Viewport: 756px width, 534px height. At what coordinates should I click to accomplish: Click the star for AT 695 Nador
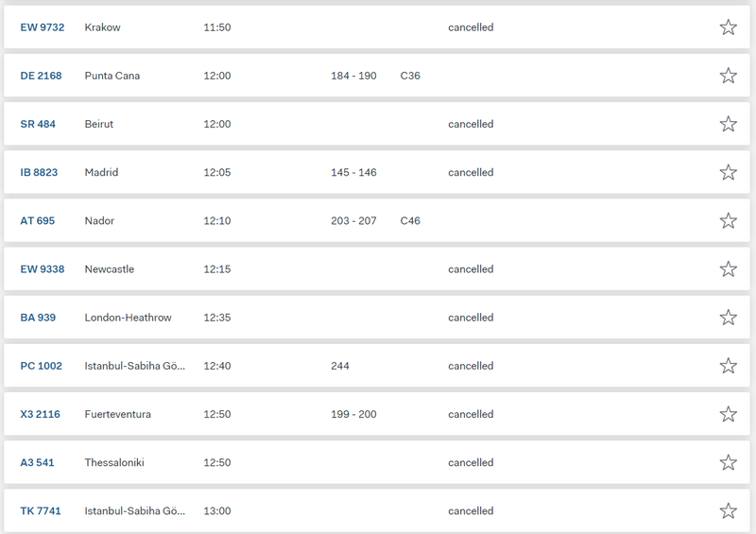click(728, 220)
